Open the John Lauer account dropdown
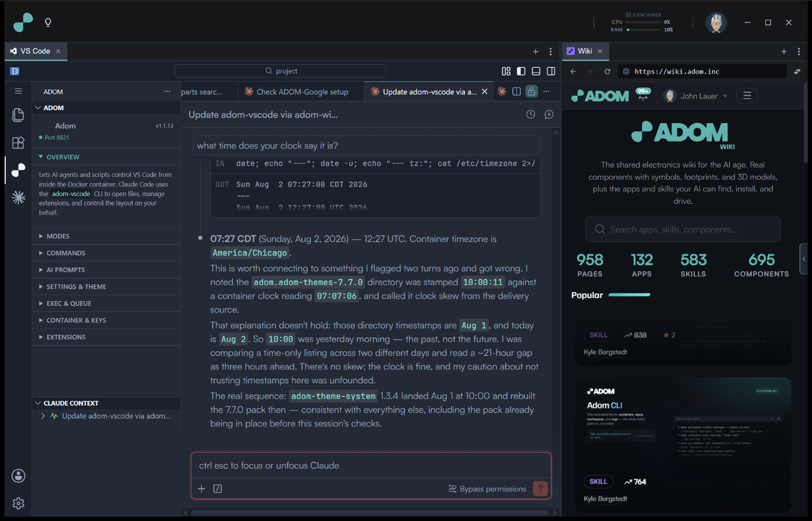 (x=695, y=96)
